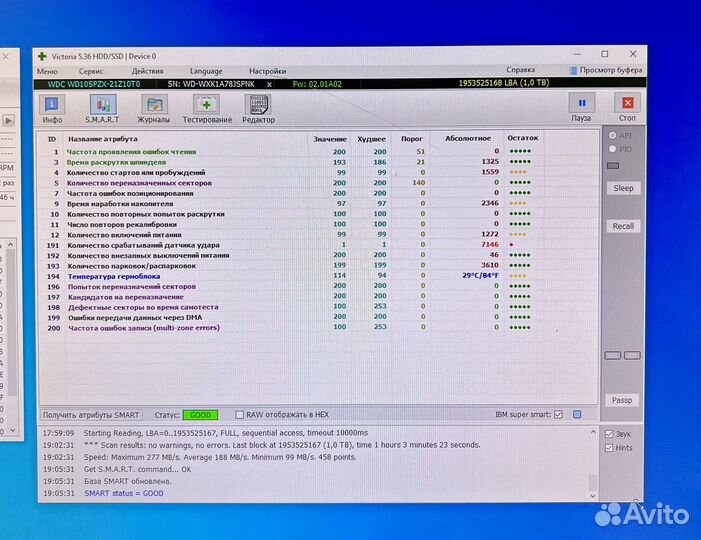Open the Журналы logs section
This screenshot has width=701, height=540.
tap(154, 107)
